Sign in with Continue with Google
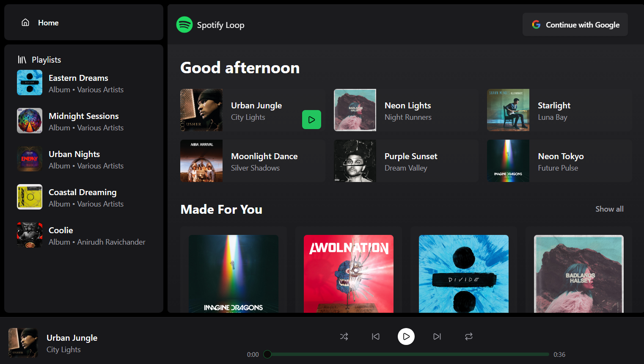644x364 pixels. click(x=575, y=25)
